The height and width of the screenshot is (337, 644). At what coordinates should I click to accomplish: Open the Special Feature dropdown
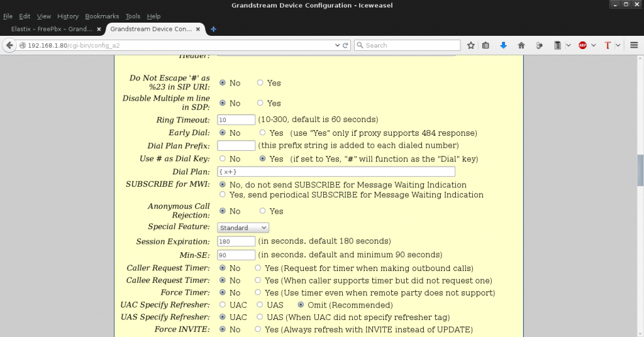243,228
